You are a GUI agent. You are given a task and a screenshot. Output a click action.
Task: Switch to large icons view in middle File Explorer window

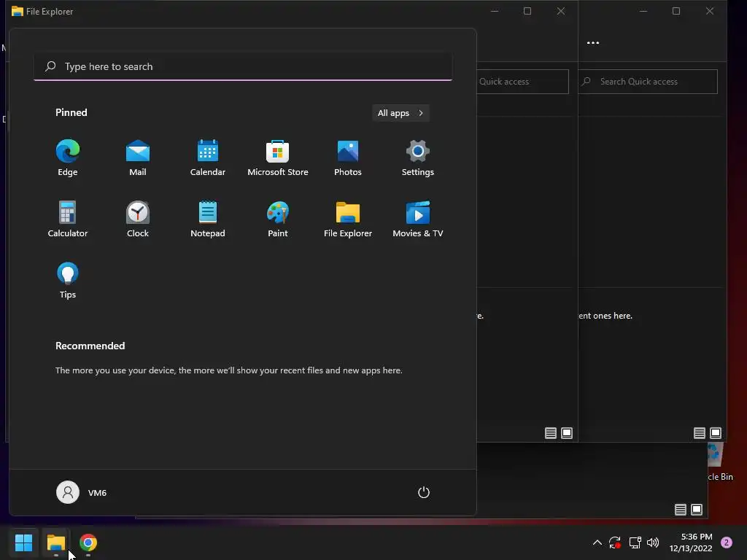(x=567, y=433)
